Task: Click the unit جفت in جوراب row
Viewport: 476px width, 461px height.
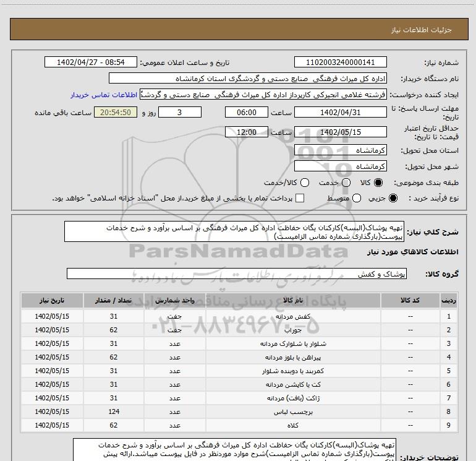Action: [175, 330]
